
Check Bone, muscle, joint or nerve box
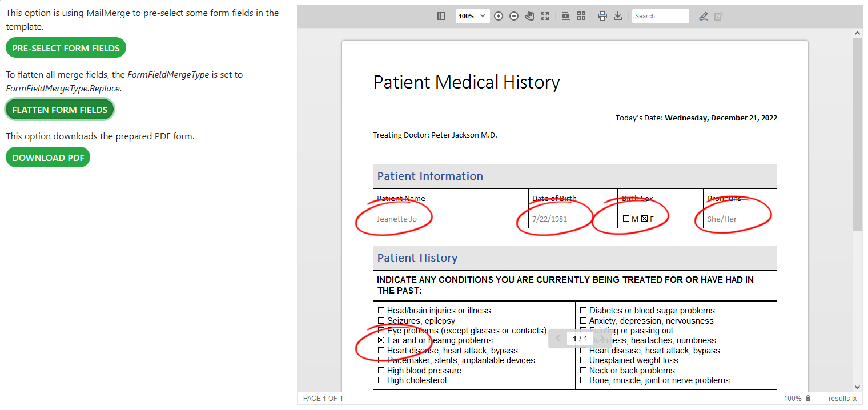[x=584, y=380]
